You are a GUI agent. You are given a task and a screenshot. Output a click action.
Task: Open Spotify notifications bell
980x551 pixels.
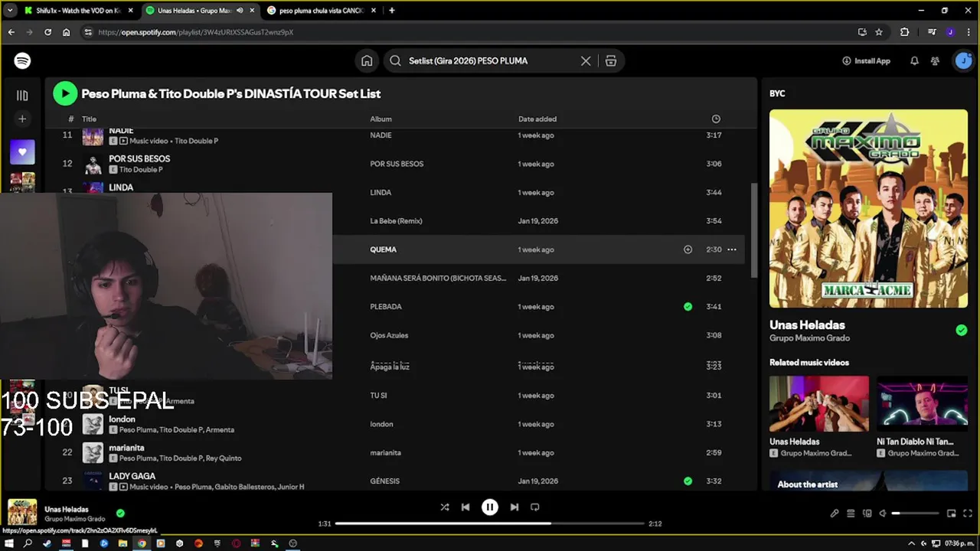[914, 60]
